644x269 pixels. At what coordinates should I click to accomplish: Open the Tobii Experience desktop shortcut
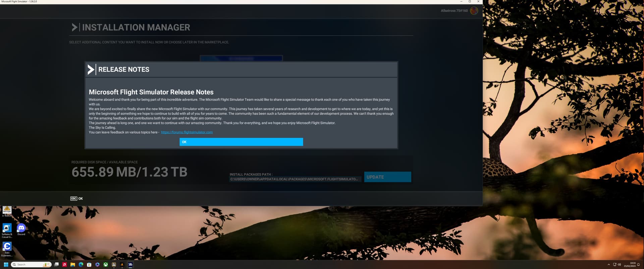pos(7,249)
